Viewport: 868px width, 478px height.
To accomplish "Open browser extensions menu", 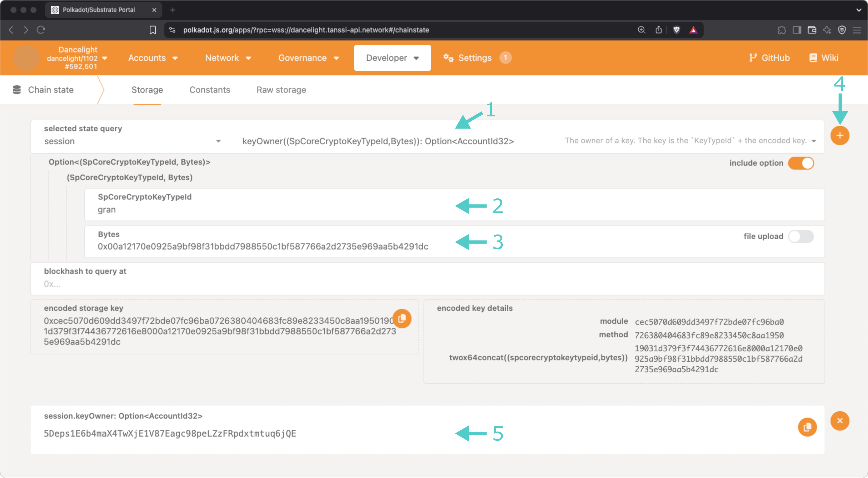I will coord(782,30).
